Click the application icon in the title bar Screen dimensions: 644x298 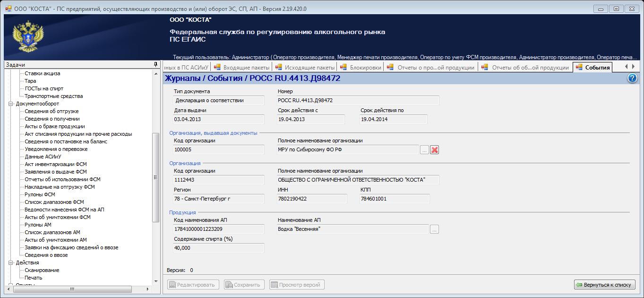[x=8, y=9]
